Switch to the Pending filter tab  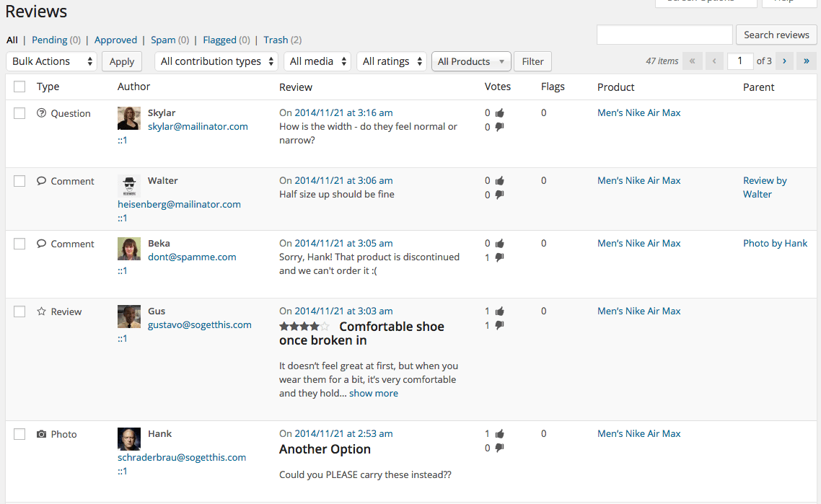click(49, 40)
